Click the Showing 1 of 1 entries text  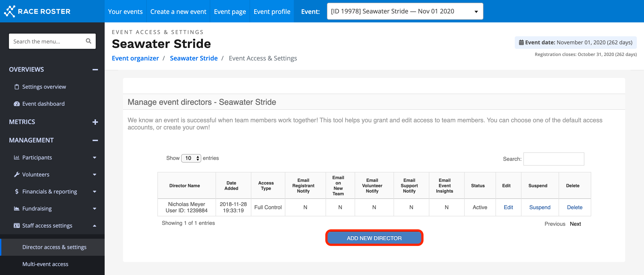(188, 223)
